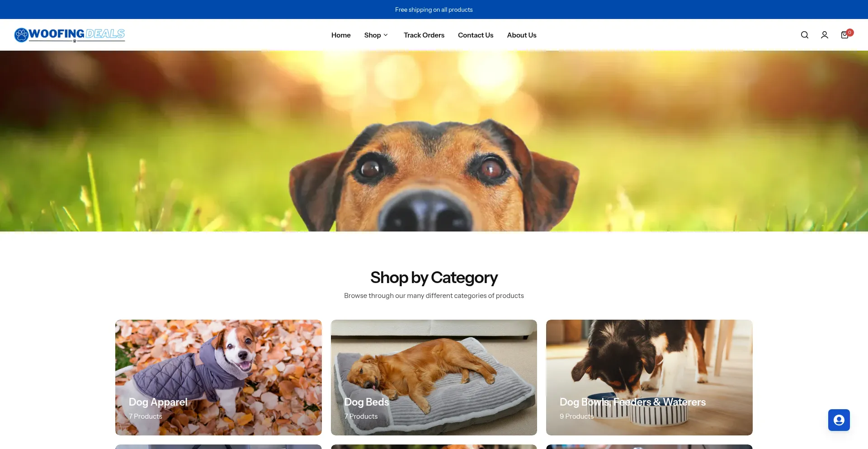Click the Dog Beds title link

pyautogui.click(x=366, y=402)
